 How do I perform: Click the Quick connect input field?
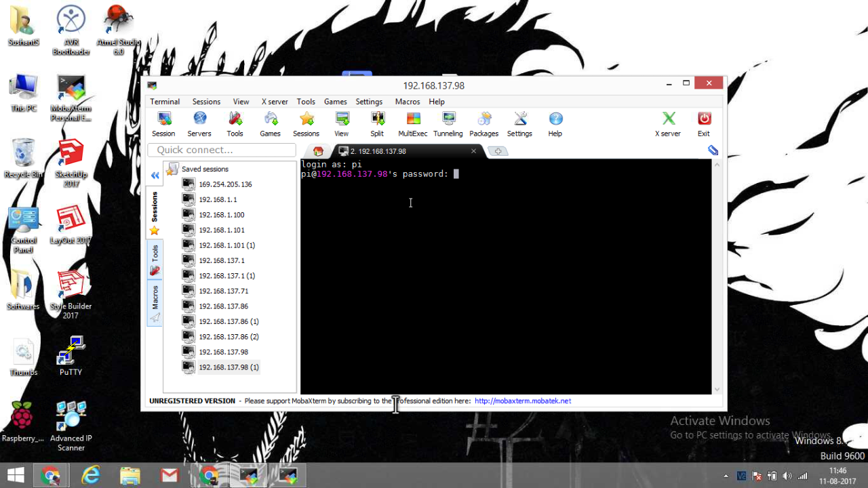[221, 149]
